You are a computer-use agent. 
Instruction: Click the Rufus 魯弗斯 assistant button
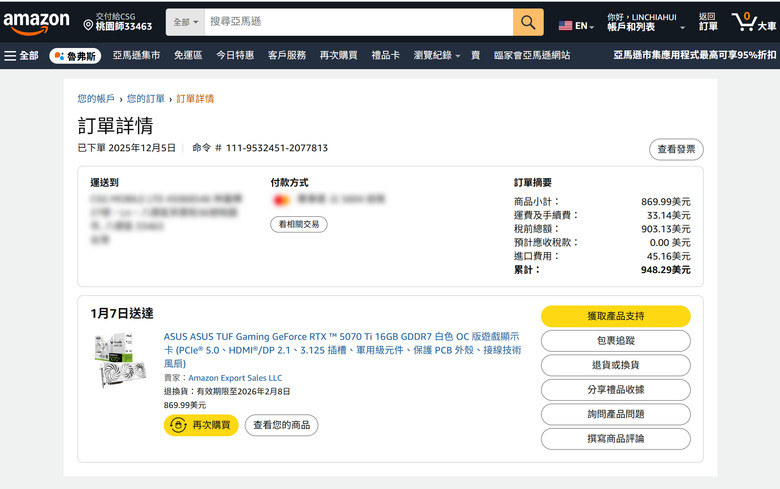(x=75, y=56)
